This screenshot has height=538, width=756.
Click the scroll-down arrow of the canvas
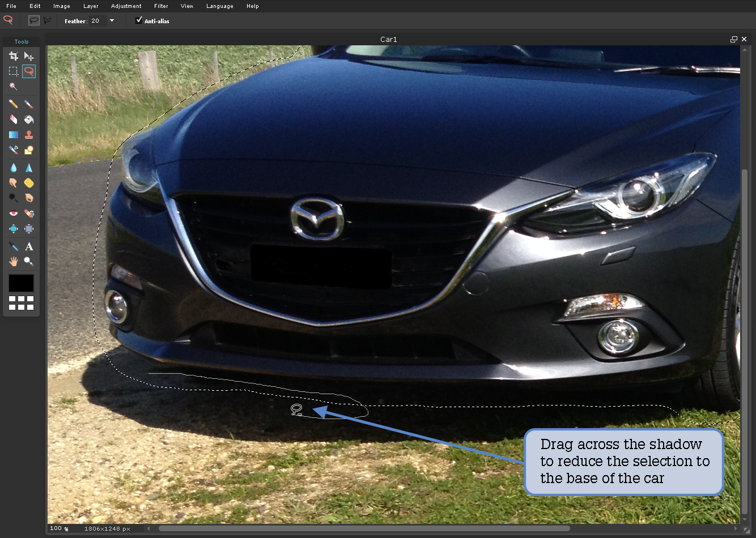[745, 519]
